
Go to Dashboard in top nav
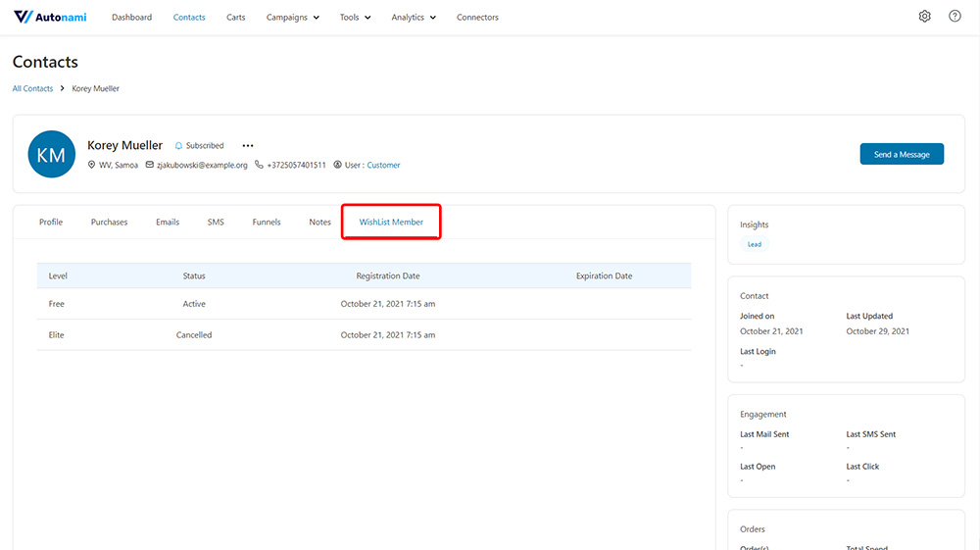point(132,18)
